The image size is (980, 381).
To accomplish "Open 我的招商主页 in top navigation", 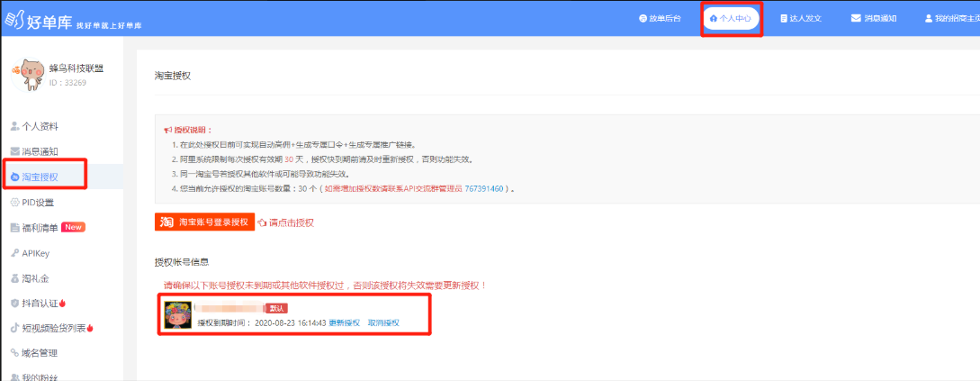I will click(952, 18).
